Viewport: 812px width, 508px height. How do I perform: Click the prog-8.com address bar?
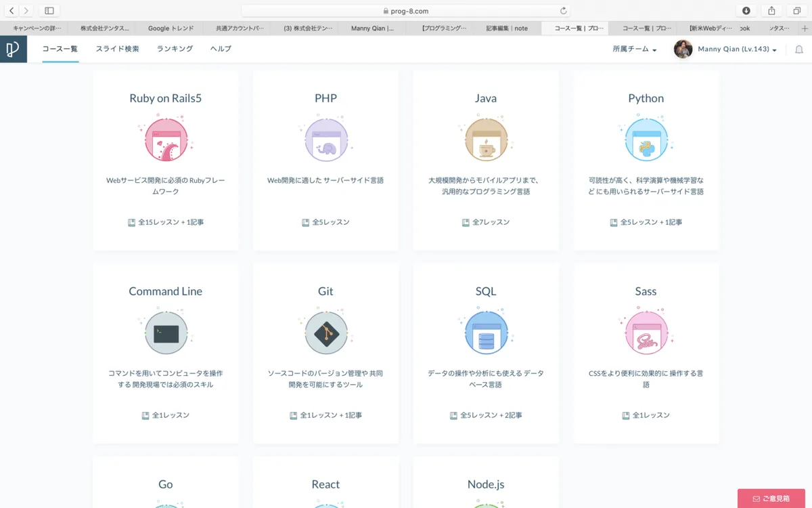click(405, 11)
